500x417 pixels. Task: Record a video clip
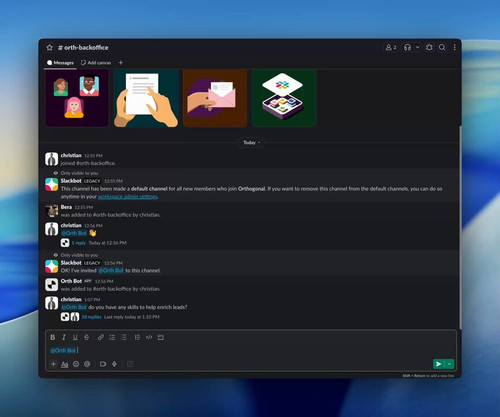click(103, 364)
